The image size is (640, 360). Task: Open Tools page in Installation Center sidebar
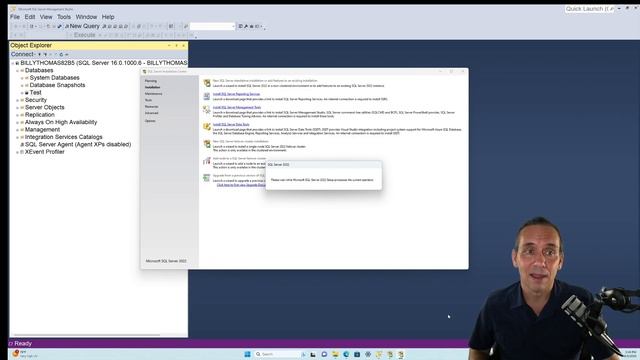148,100
